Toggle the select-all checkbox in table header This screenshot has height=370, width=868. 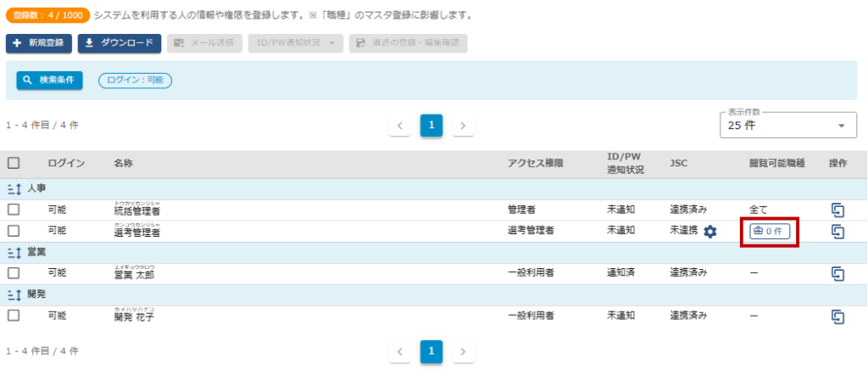(x=14, y=163)
